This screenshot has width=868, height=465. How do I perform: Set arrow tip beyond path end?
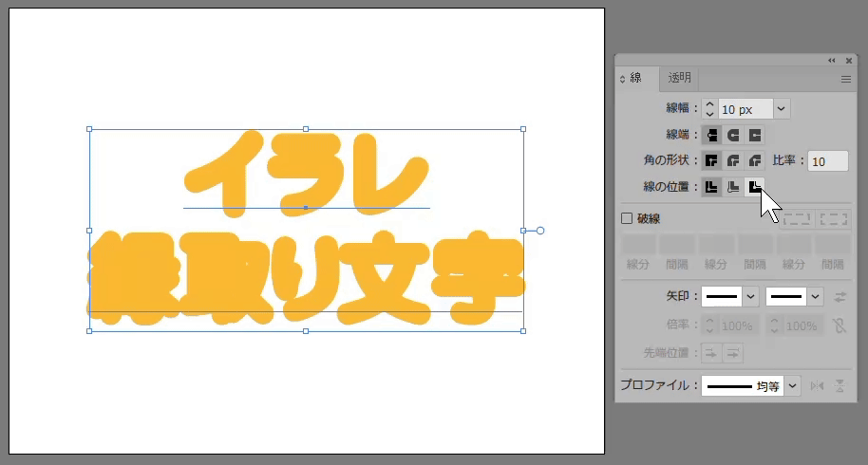[711, 353]
